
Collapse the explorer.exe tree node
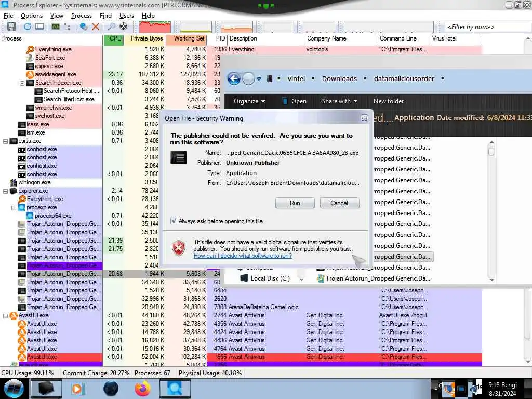[x=5, y=191]
